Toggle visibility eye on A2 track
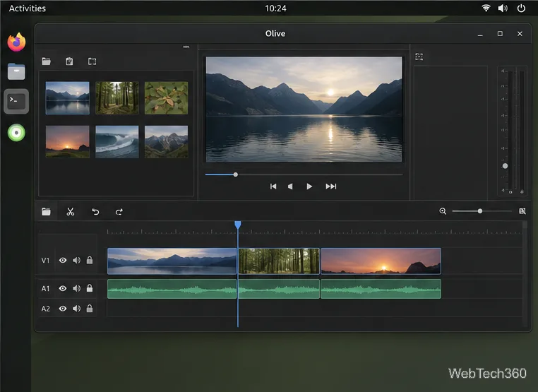The image size is (538, 392). pyautogui.click(x=63, y=309)
